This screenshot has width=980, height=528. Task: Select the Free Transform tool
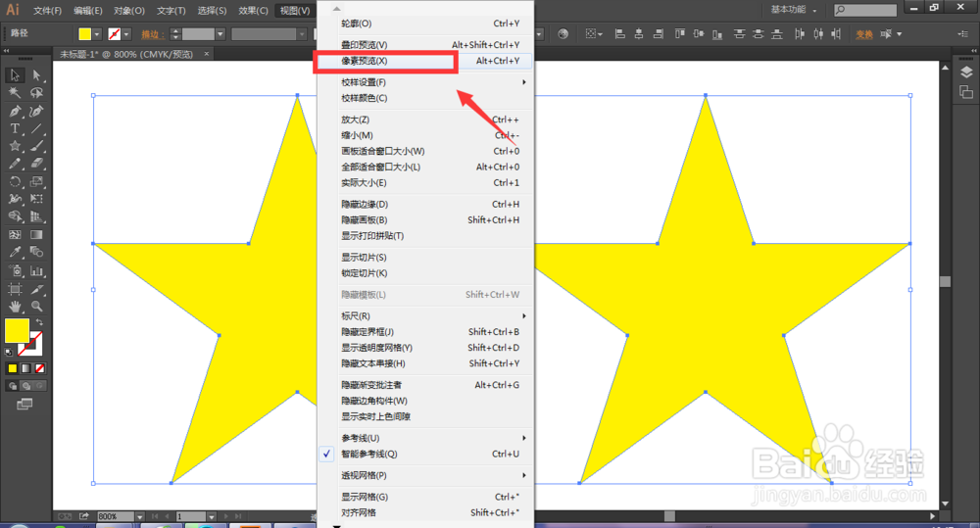click(x=37, y=199)
